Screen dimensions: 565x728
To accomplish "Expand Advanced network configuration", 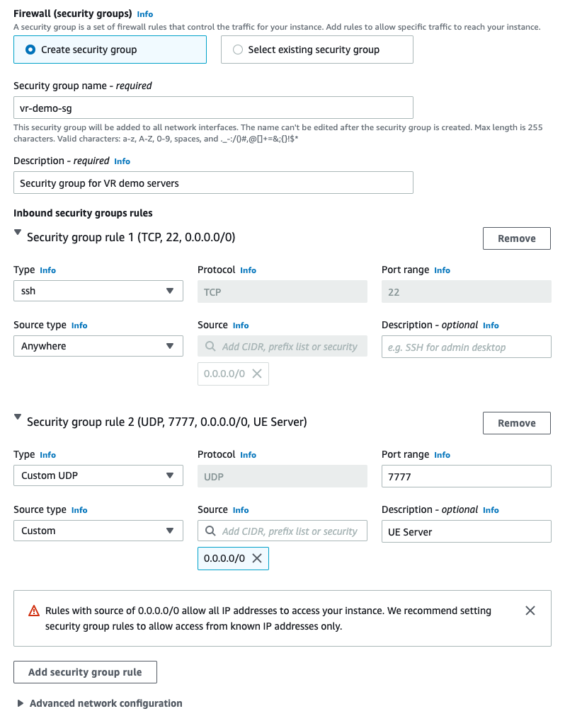I will [21, 703].
